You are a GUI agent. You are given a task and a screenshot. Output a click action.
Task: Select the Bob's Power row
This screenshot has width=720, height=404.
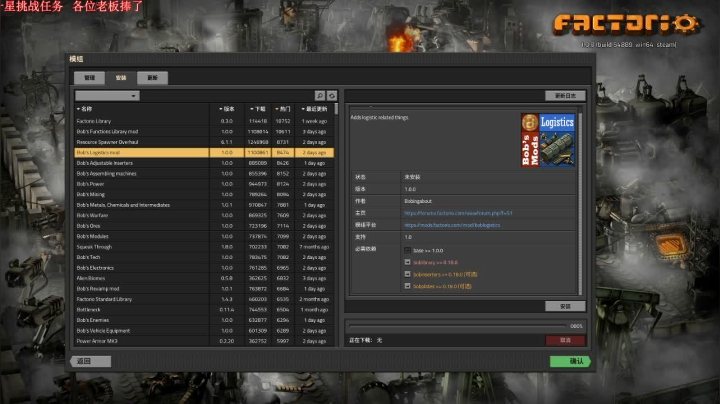click(204, 184)
